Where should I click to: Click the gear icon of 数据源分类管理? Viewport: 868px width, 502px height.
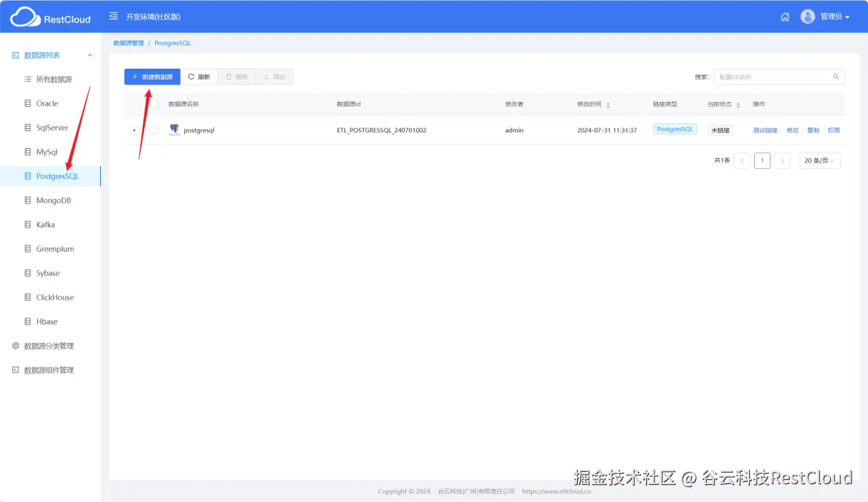[x=16, y=346]
